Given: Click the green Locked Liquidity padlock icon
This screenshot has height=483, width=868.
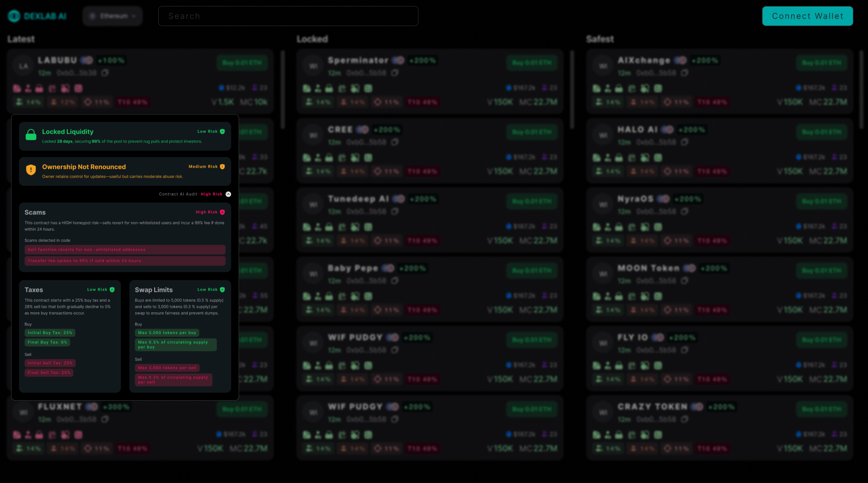Looking at the screenshot, I should click(31, 135).
